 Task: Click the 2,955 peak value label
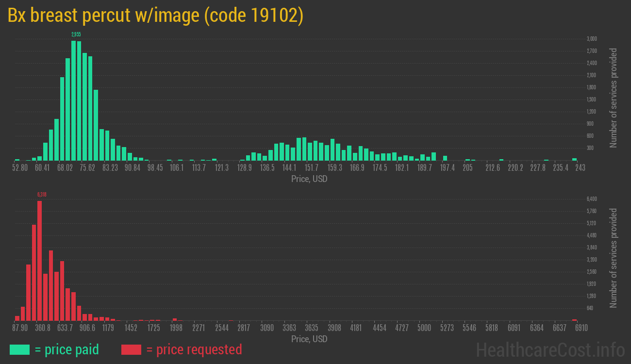click(76, 34)
